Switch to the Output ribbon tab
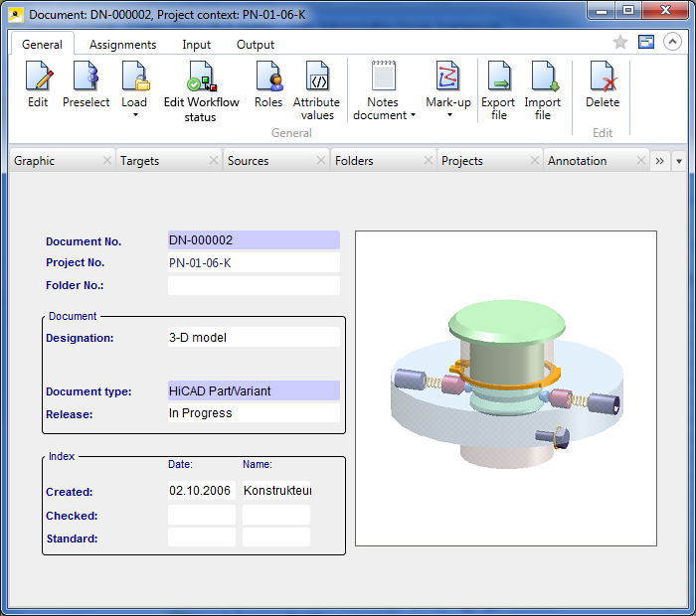The height and width of the screenshot is (616, 696). 256,45
